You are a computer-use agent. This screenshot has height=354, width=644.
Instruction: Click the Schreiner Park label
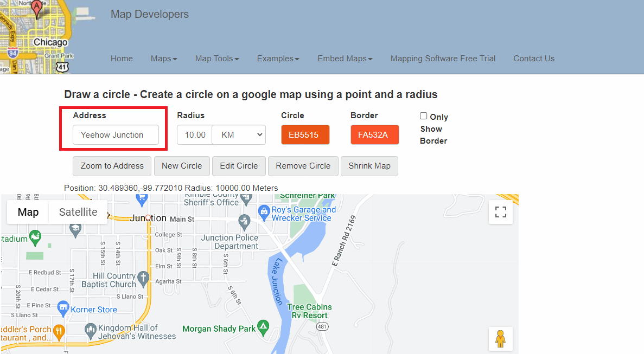click(x=308, y=196)
